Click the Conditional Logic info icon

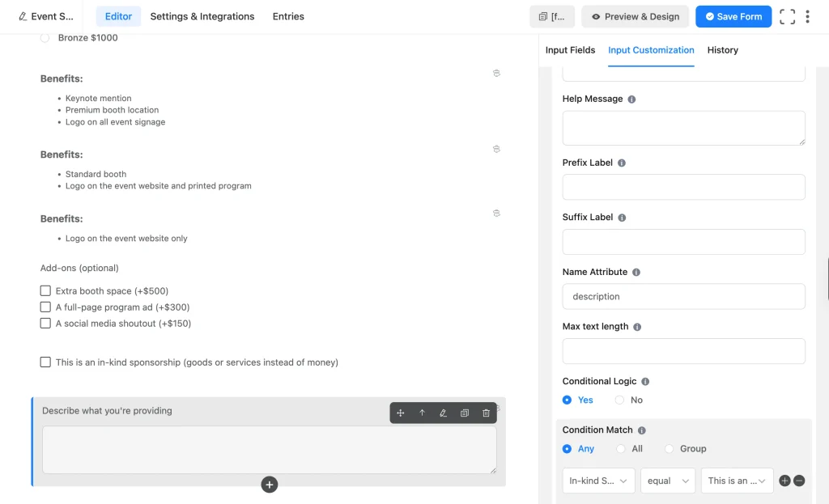[645, 381]
